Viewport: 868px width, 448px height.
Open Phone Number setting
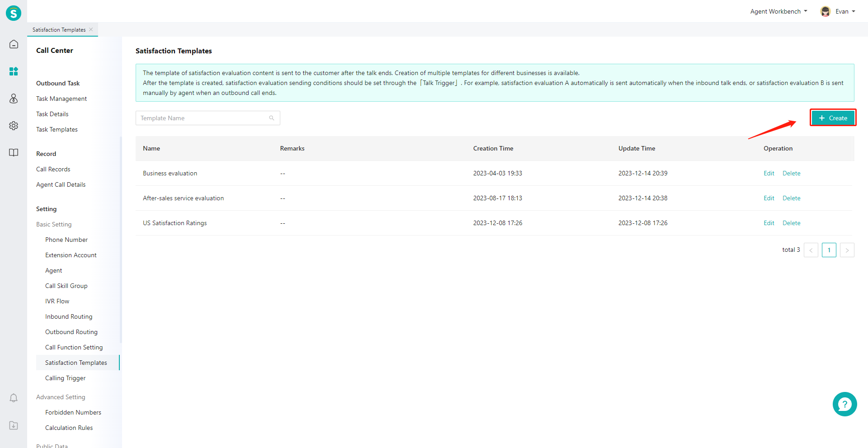click(x=66, y=240)
